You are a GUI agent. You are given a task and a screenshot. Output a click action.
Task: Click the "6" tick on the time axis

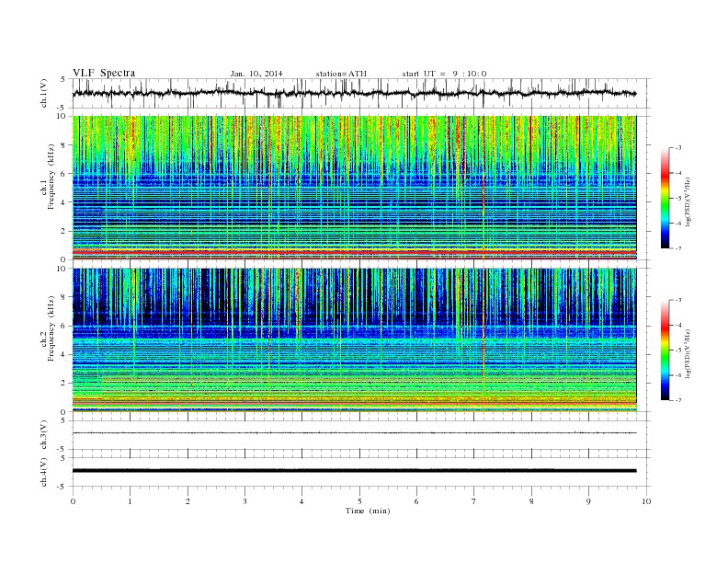coord(417,501)
